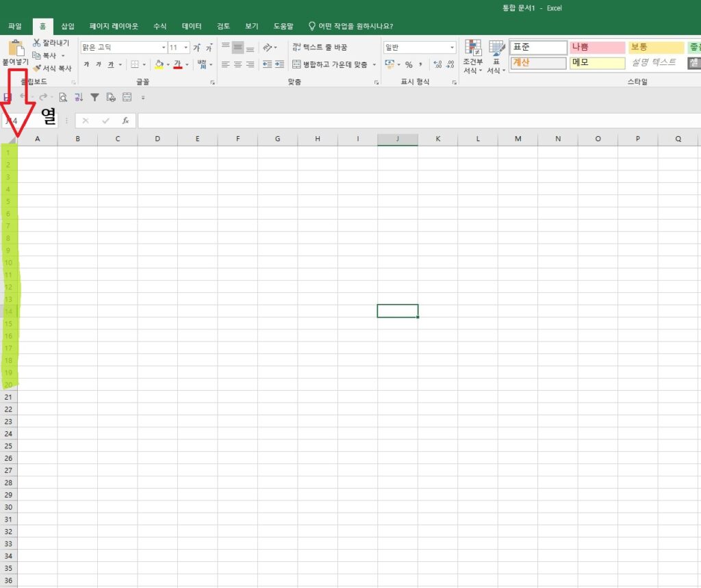Image resolution: width=701 pixels, height=588 pixels.
Task: Expand the font size dropdown showing 11
Action: point(186,47)
